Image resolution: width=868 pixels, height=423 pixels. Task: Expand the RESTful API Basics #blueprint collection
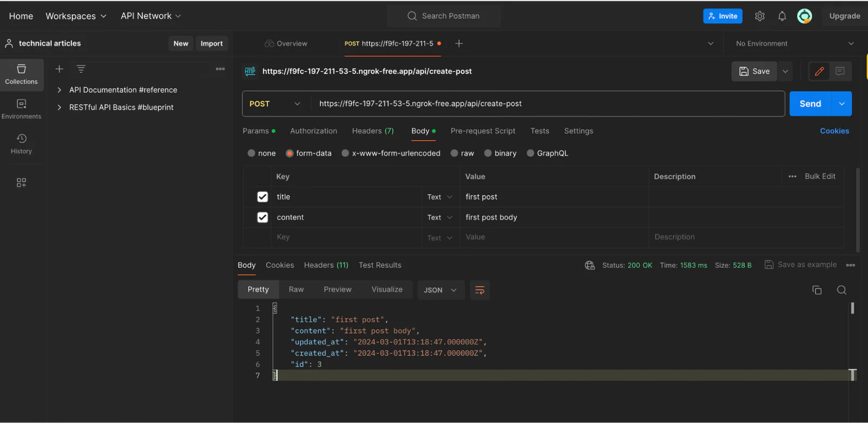pos(59,107)
